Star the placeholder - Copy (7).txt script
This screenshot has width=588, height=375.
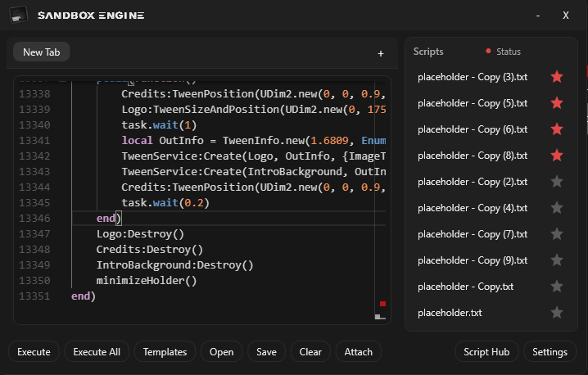(x=557, y=234)
